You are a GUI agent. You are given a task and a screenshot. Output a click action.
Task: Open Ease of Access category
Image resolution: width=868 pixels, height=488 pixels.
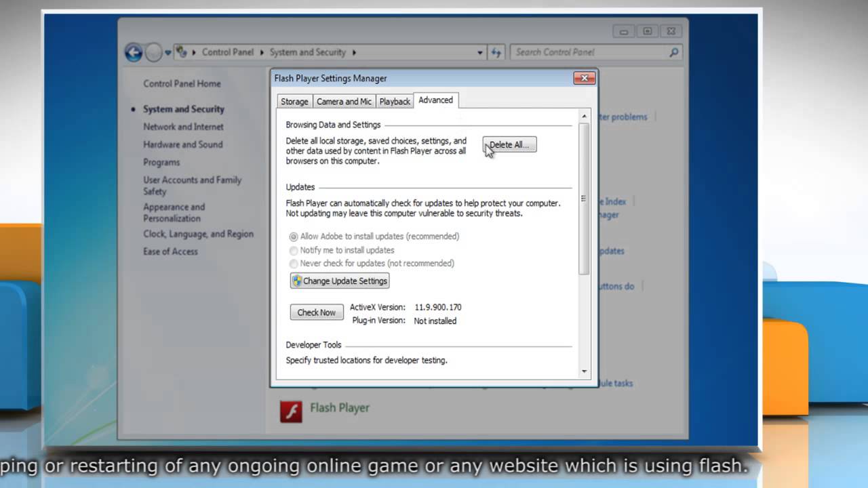point(170,251)
